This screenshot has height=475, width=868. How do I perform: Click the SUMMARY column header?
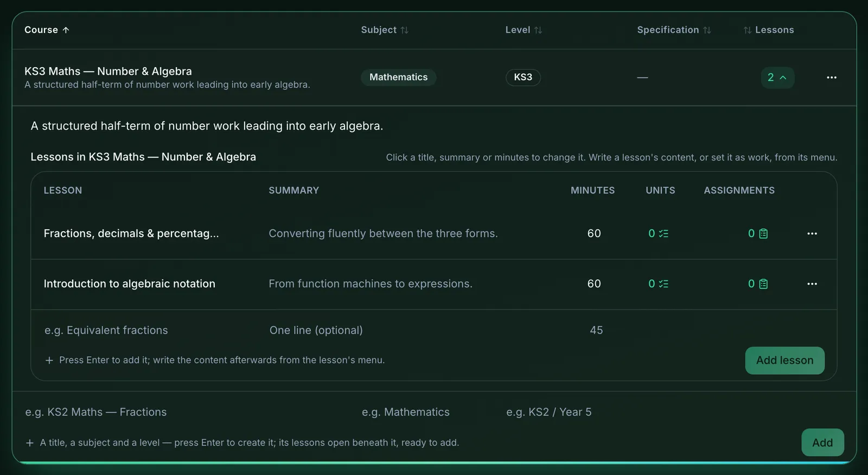(x=293, y=191)
